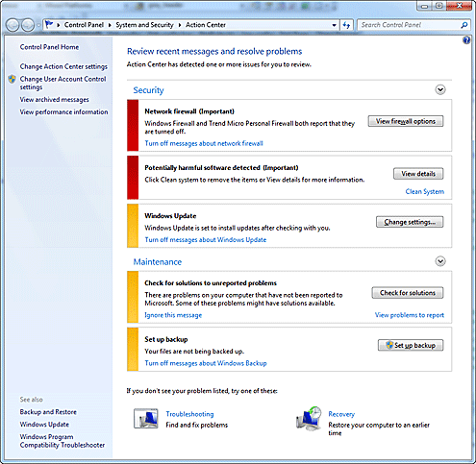Open dropdown arrow after Control Panel breadcrumb

pyautogui.click(x=110, y=25)
